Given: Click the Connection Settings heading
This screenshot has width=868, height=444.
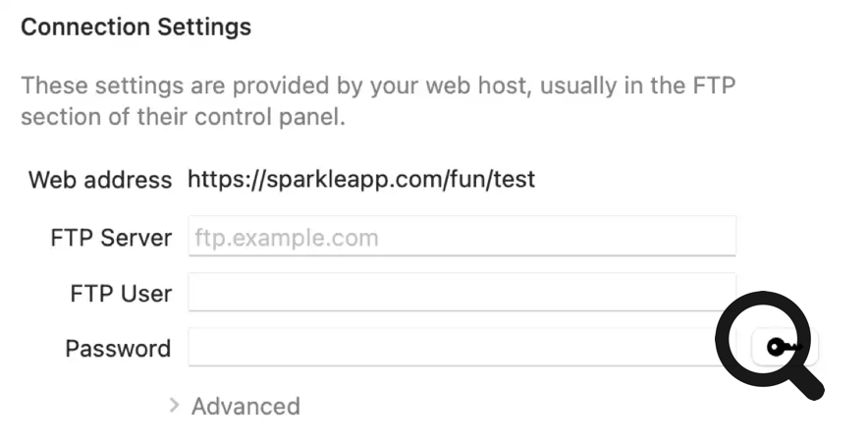Looking at the screenshot, I should (136, 27).
